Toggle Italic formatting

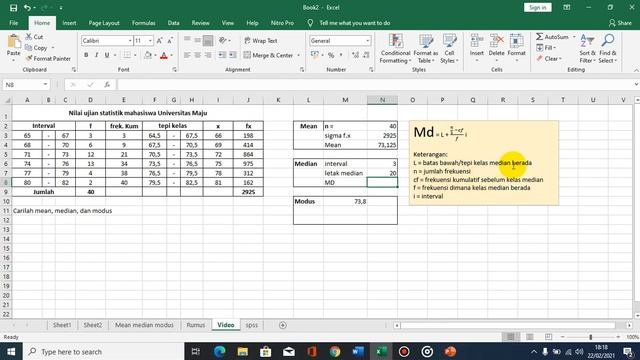pos(96,55)
